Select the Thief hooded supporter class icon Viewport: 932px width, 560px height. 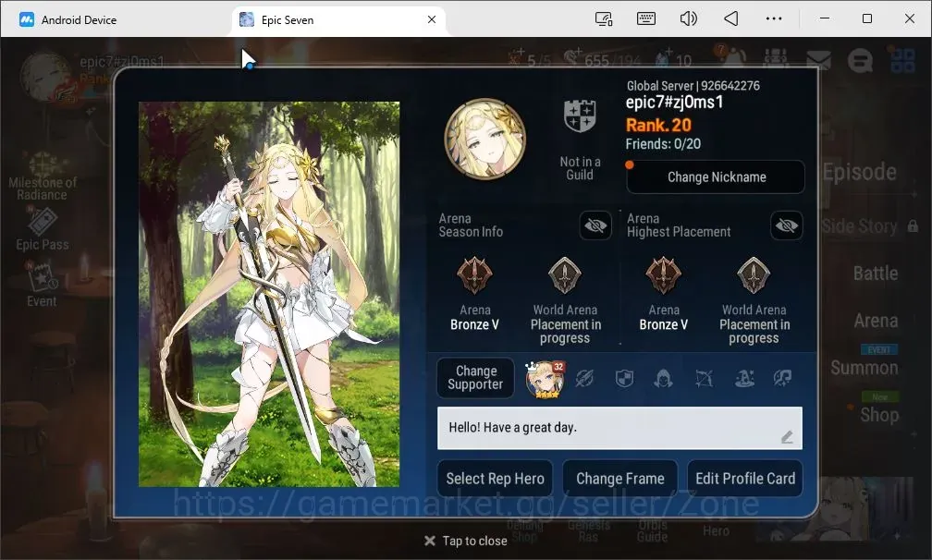(x=663, y=378)
